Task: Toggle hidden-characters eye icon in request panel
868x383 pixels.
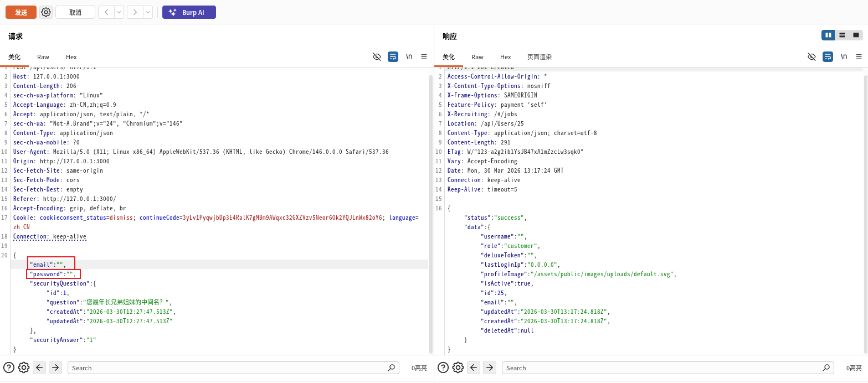Action: (377, 56)
